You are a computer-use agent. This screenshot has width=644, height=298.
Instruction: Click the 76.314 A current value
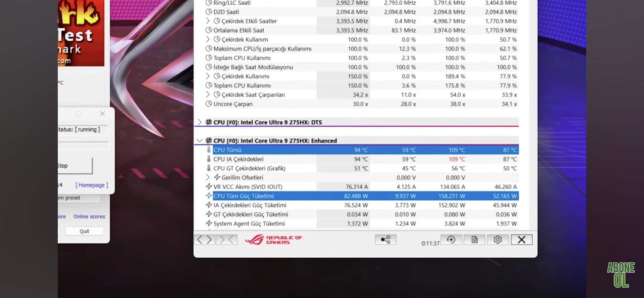click(357, 186)
